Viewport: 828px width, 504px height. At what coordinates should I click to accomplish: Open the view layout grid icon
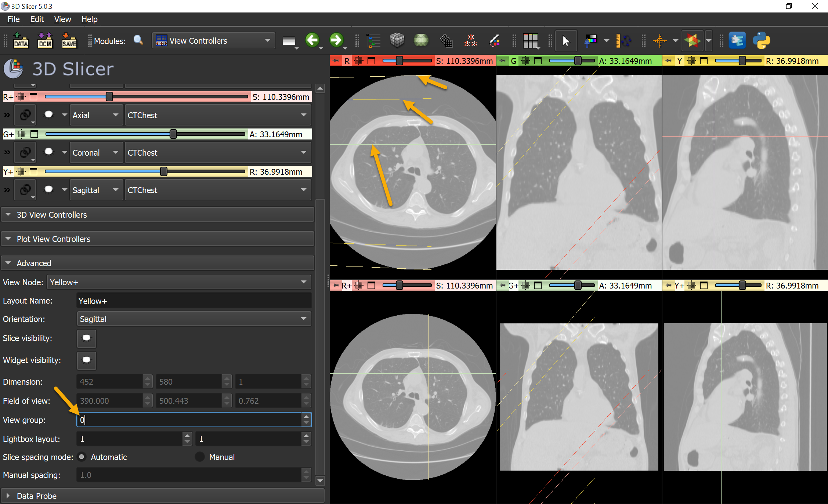coord(531,40)
